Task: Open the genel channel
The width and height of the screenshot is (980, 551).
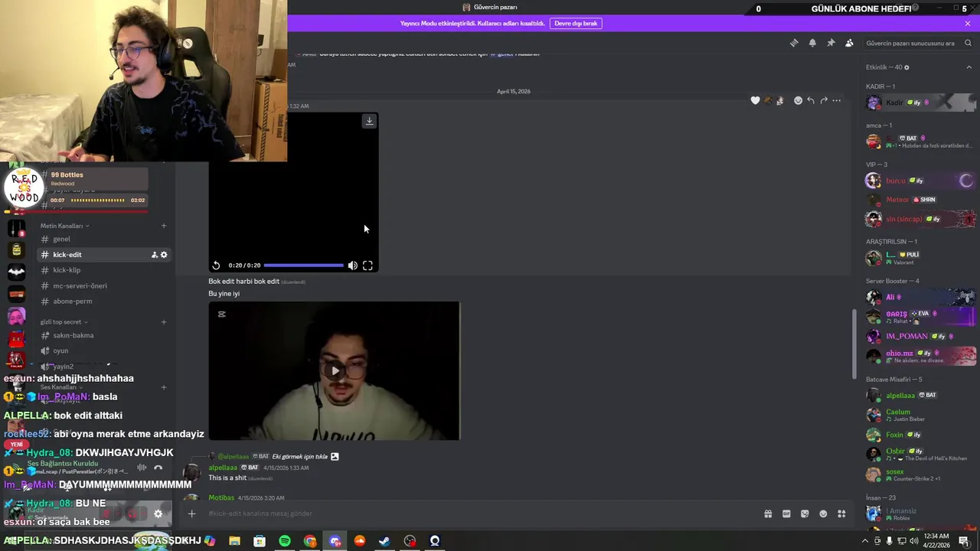Action: tap(103, 239)
